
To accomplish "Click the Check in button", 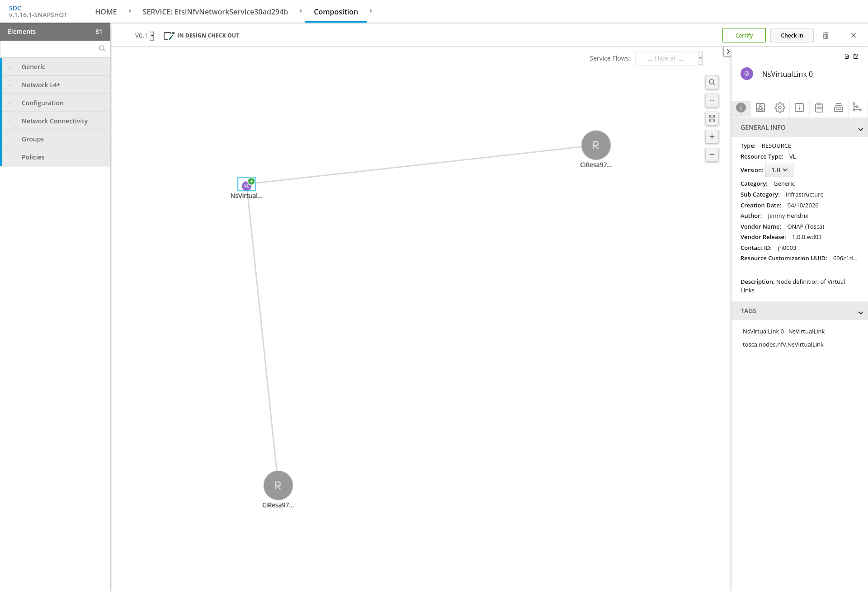I will click(x=792, y=35).
